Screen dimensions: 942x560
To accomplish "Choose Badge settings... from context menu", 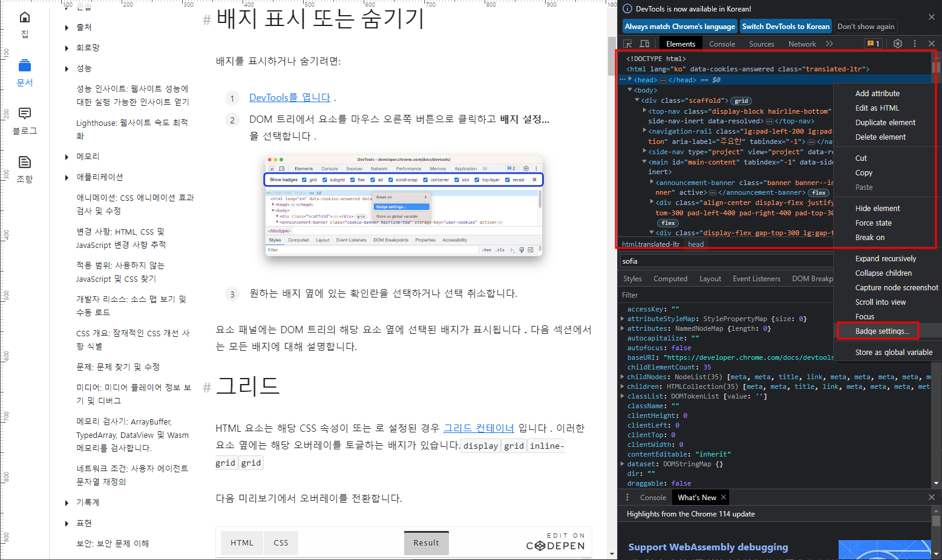I will pyautogui.click(x=882, y=331).
